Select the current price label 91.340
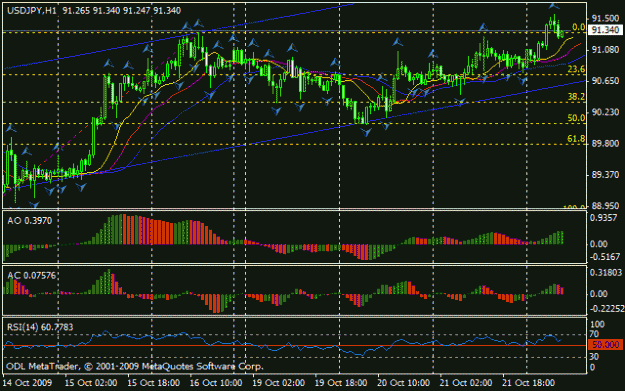 coord(605,30)
